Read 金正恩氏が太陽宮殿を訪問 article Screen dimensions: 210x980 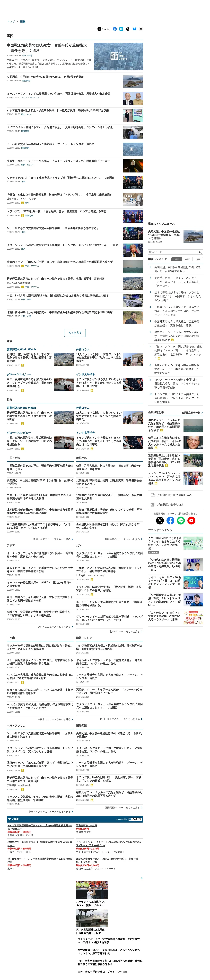(109, 526)
